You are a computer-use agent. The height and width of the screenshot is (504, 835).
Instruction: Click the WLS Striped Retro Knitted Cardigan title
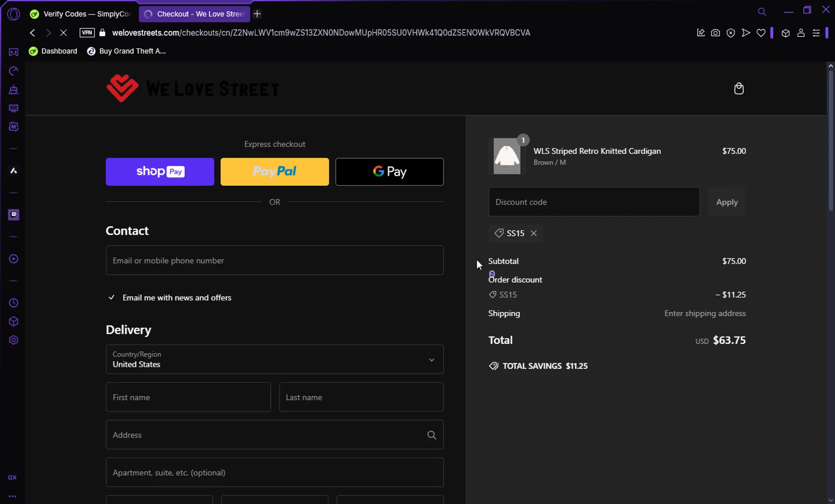point(597,151)
